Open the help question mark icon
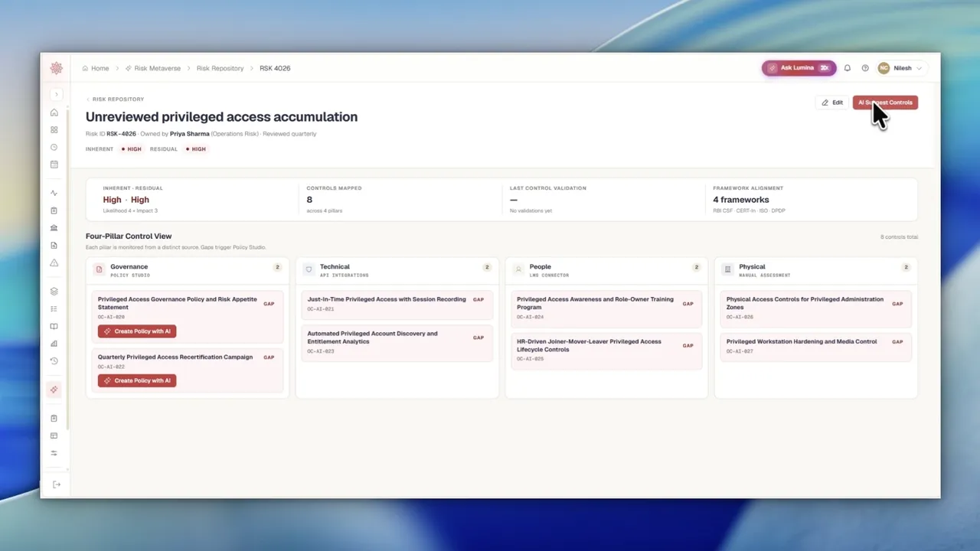 [865, 68]
